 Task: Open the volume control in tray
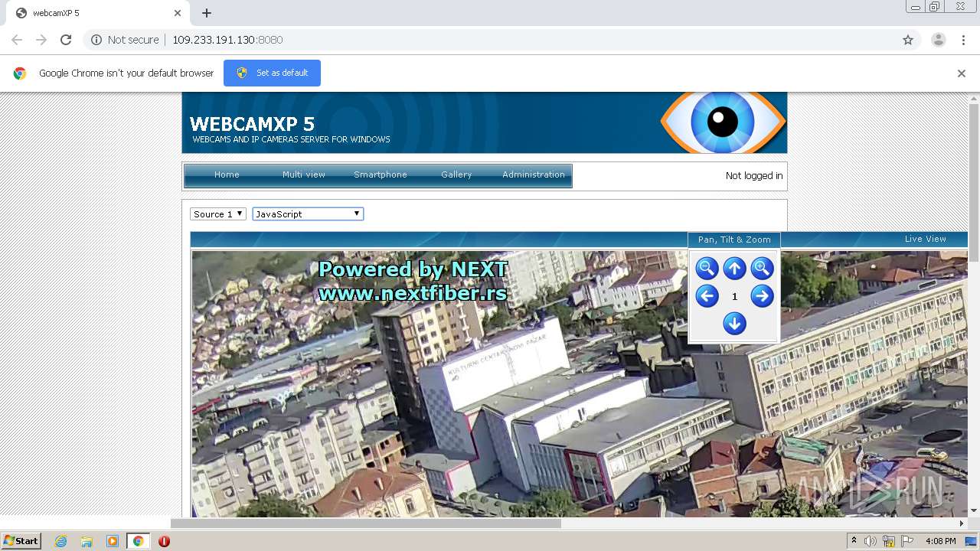[x=871, y=541]
